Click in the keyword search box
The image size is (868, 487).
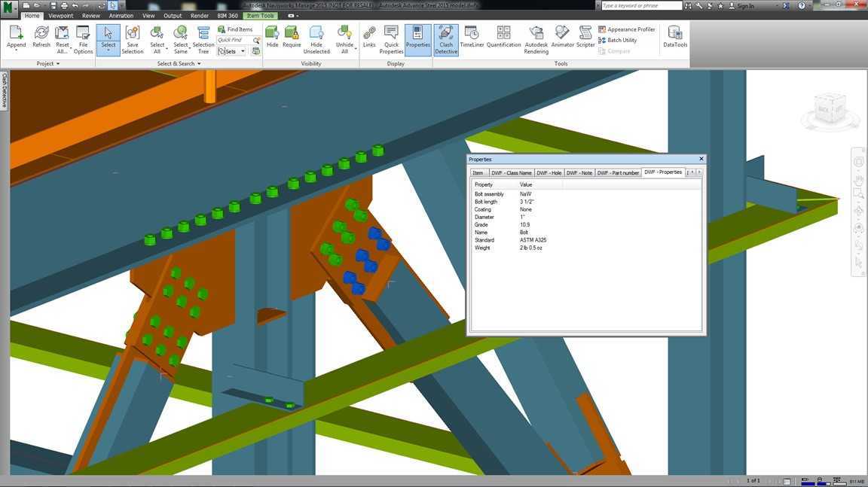(641, 5)
